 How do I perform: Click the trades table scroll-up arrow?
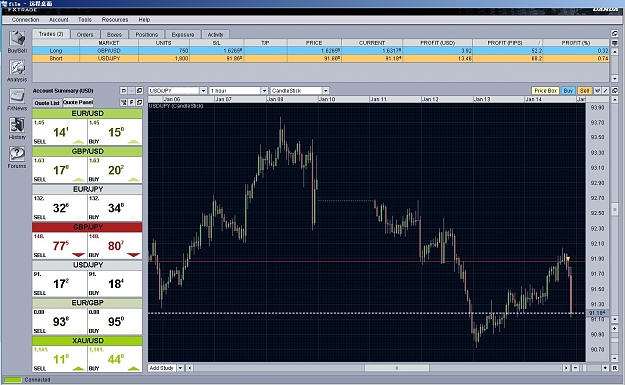click(x=614, y=52)
